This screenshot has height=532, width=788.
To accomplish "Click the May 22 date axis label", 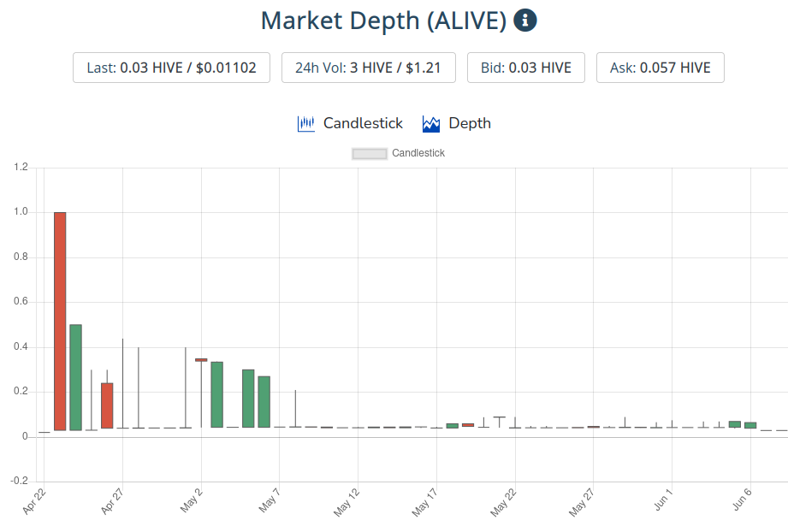I will click(x=504, y=502).
